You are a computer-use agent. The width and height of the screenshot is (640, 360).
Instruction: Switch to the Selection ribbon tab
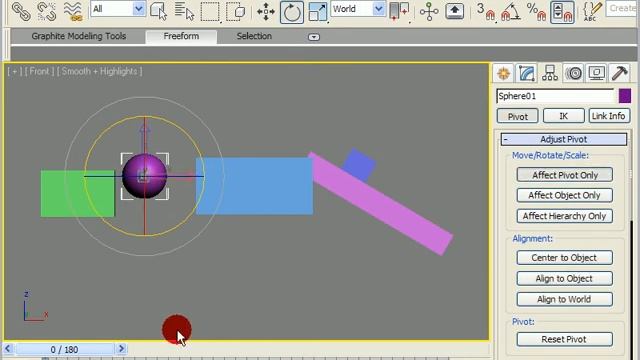254,36
